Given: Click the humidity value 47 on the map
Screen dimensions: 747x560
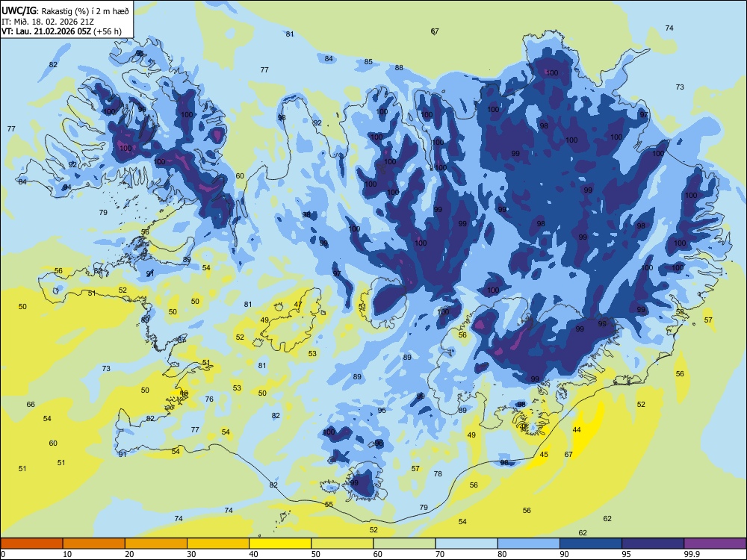Looking at the screenshot, I should pos(298,305).
